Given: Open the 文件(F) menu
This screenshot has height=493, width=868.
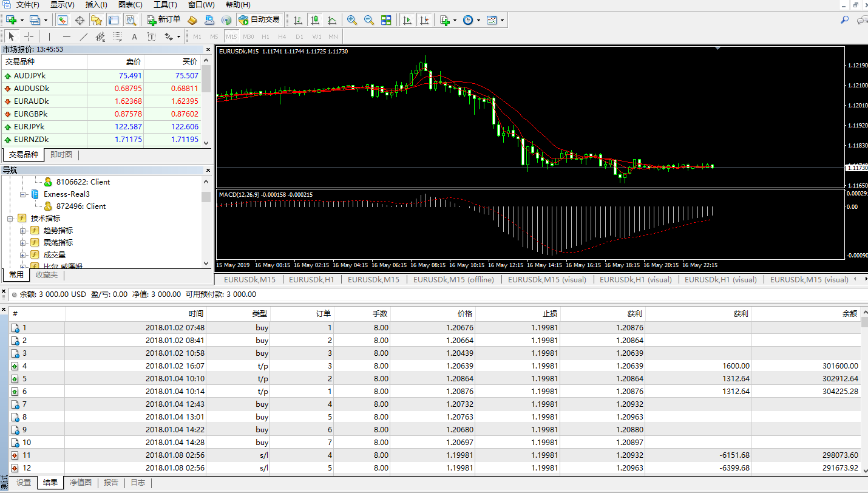Looking at the screenshot, I should tap(27, 5).
